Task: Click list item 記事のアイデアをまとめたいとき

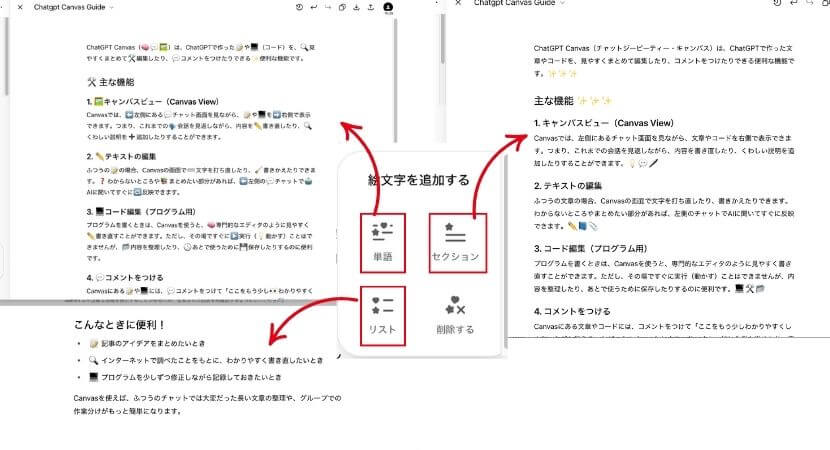Action: [147, 344]
